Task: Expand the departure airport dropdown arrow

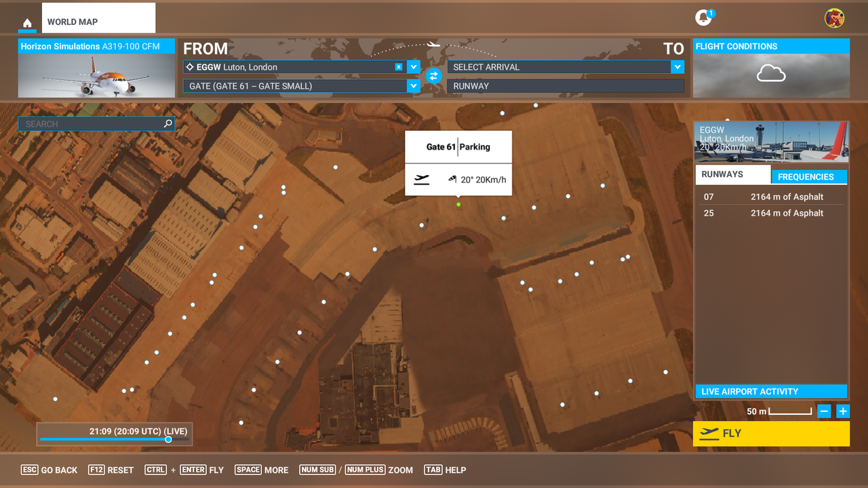Action: click(413, 67)
